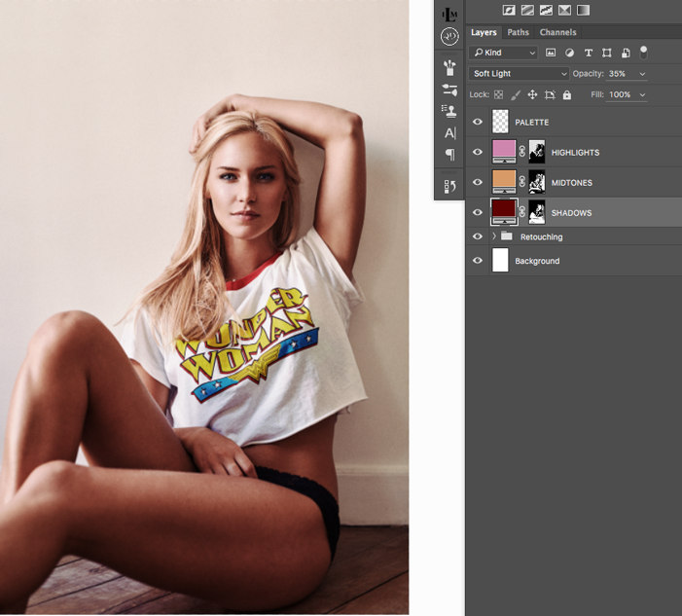The image size is (682, 616).
Task: Open the Character panel icon
Action: pos(449,132)
